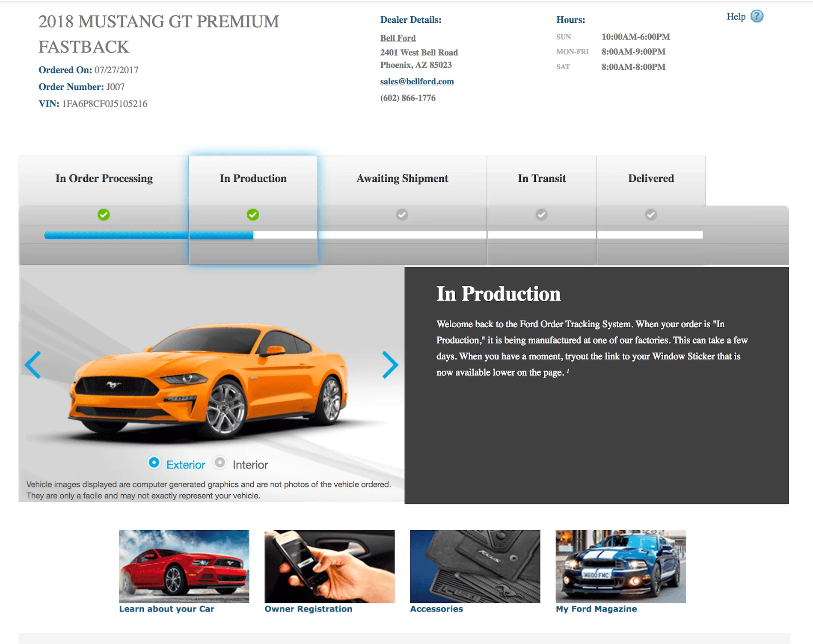Click the Interior label text
813x644 pixels.
pos(250,465)
